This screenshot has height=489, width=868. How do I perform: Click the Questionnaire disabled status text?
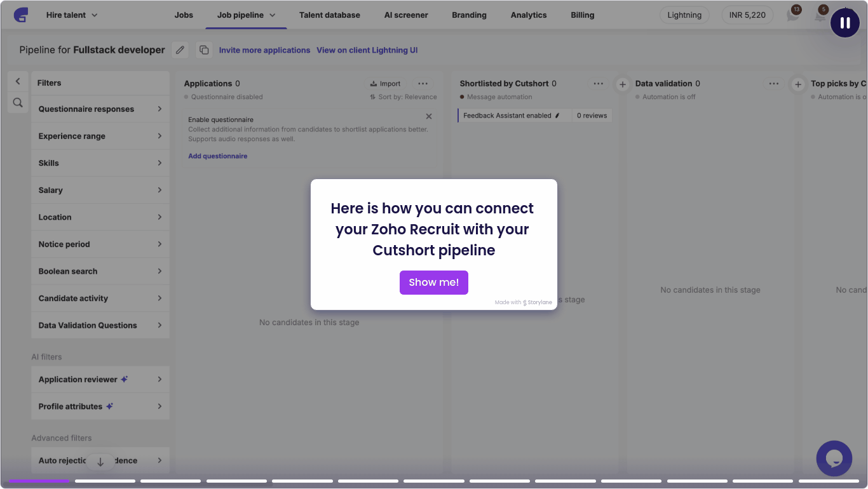227,97
